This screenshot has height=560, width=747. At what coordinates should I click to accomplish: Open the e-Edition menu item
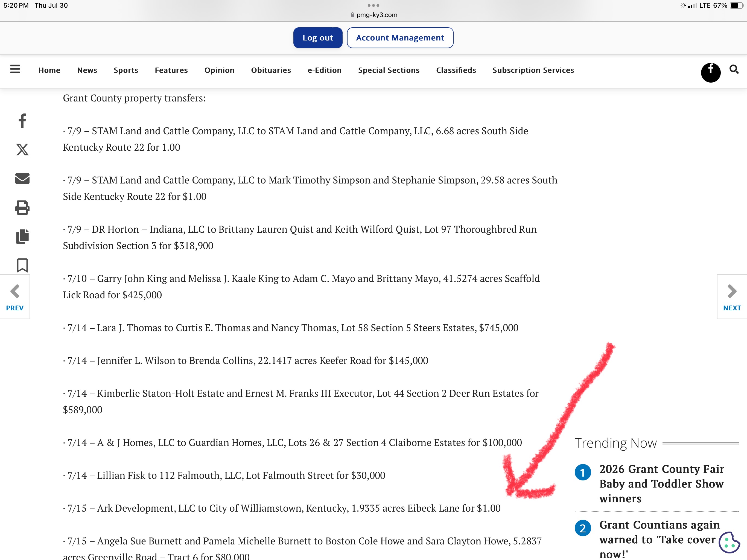325,70
